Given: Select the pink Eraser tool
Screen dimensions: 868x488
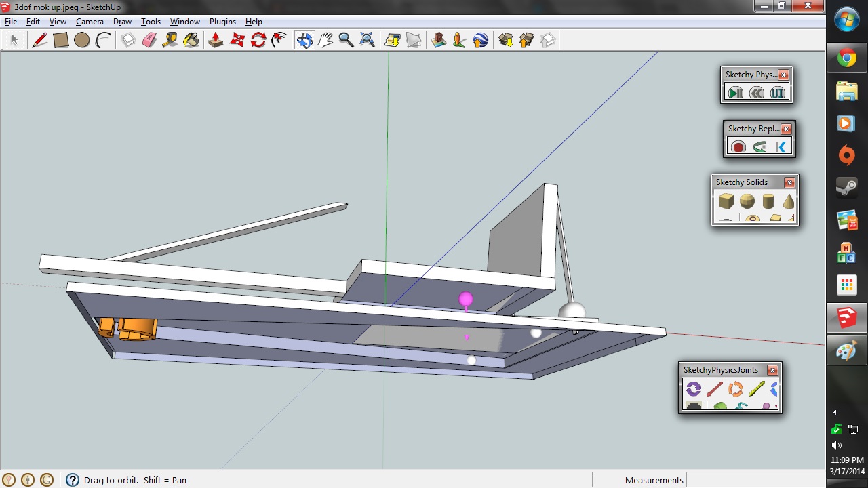Looking at the screenshot, I should pyautogui.click(x=150, y=41).
